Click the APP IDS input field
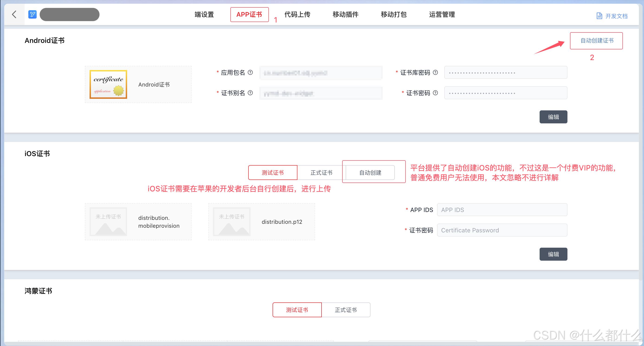Screen dimensions: 644x346 [x=502, y=210]
